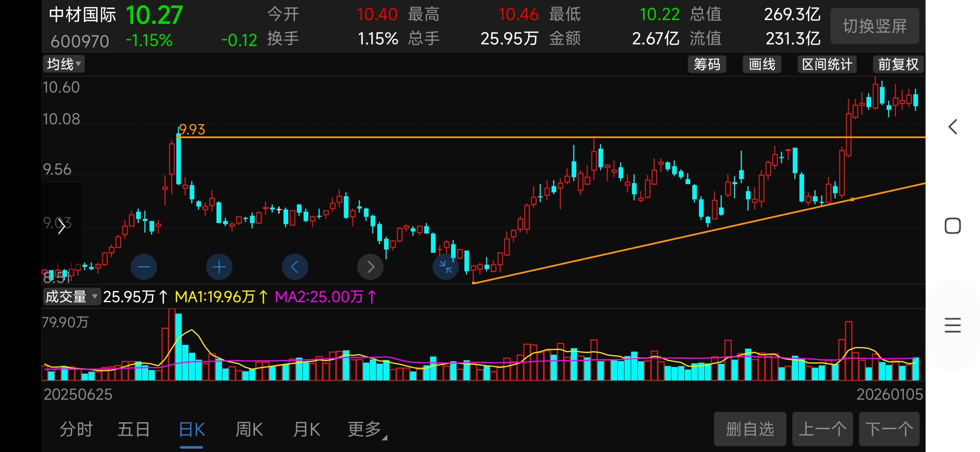Tap the collapse arrows chart icon

click(446, 267)
